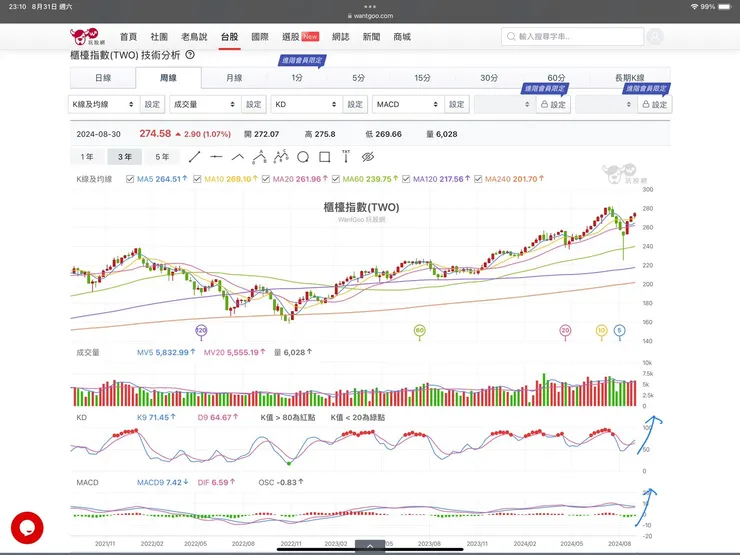
Task: Switch to 月線 tab
Action: click(x=234, y=78)
